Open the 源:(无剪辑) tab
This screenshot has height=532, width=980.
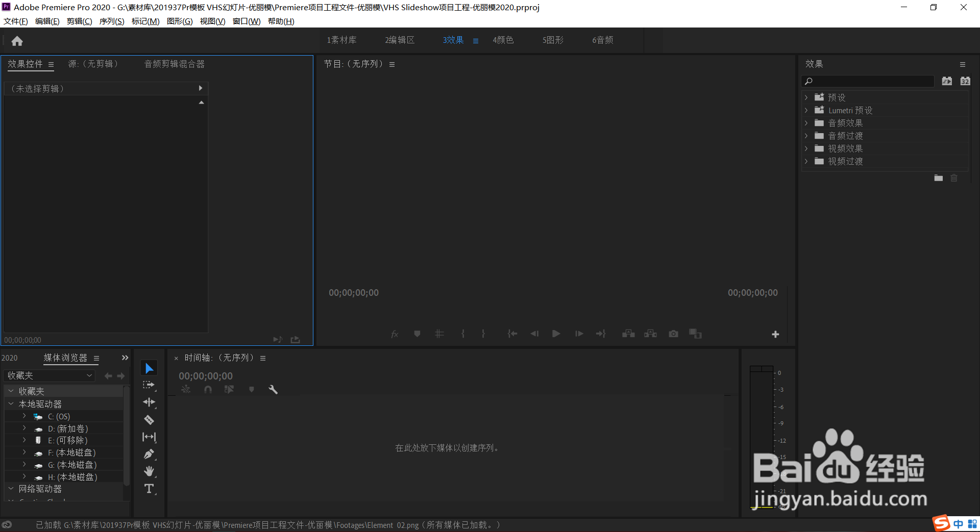(x=93, y=64)
